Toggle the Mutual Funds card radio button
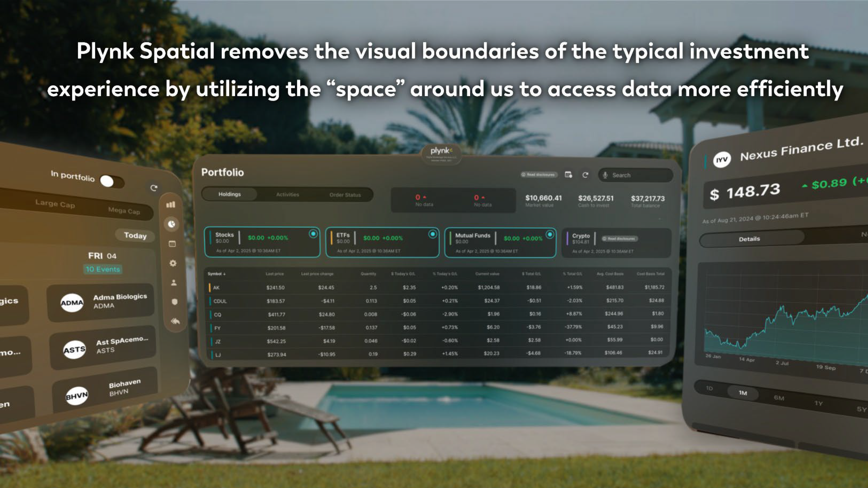The width and height of the screenshot is (868, 488). [x=550, y=235]
